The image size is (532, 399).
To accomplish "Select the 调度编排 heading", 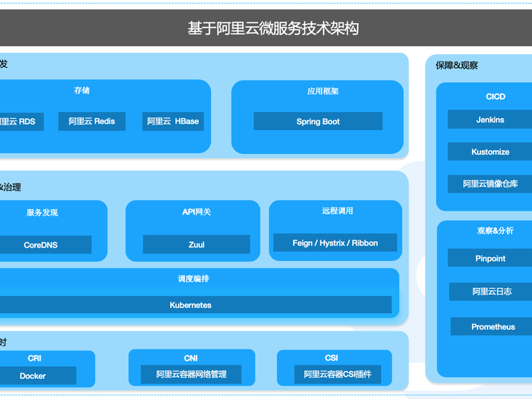I will tap(193, 279).
